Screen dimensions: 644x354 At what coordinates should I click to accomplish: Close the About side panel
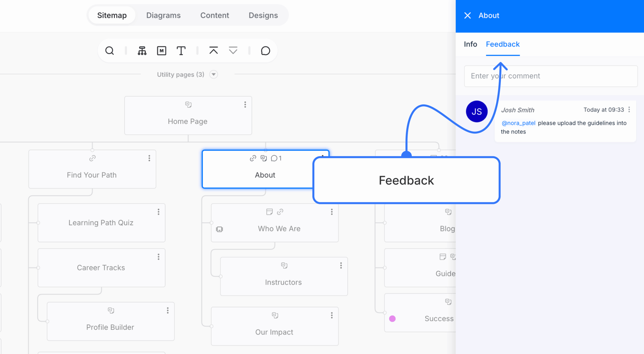pos(467,16)
